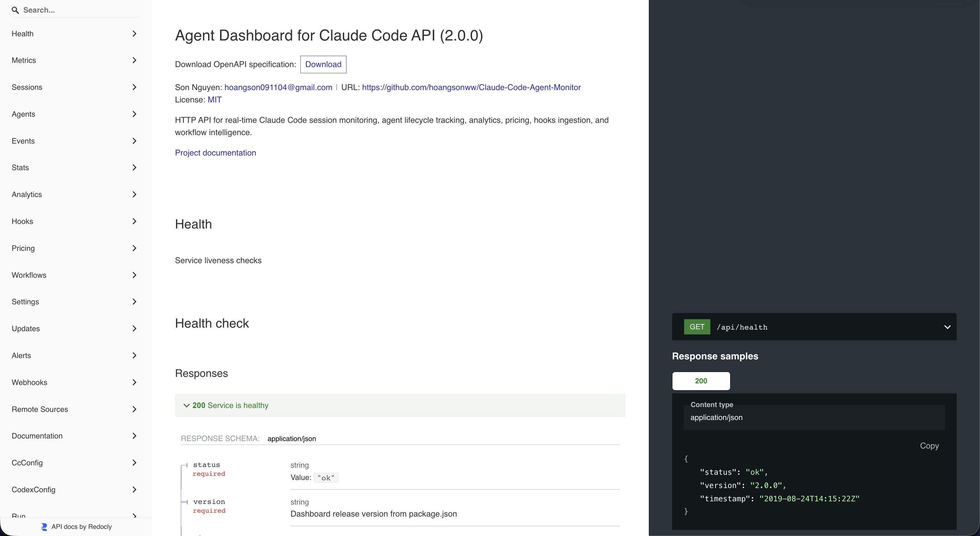Click the Service liveness checks text
This screenshot has height=536, width=980.
tap(218, 261)
